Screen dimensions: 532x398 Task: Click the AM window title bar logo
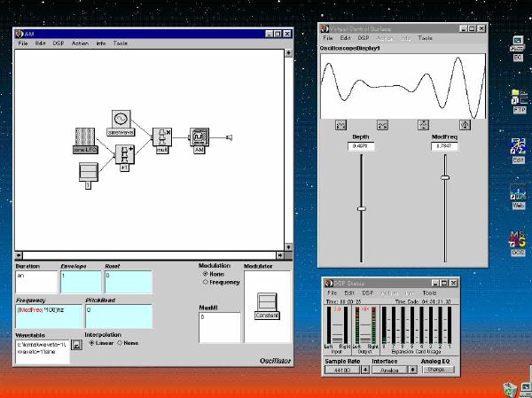(x=20, y=34)
